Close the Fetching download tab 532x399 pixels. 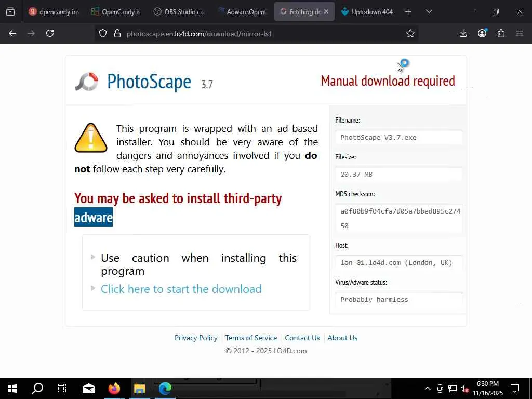pos(326,12)
